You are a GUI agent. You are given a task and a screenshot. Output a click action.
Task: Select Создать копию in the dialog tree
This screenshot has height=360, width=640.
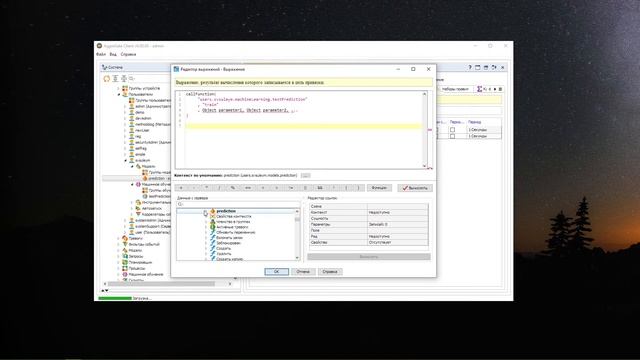229,259
